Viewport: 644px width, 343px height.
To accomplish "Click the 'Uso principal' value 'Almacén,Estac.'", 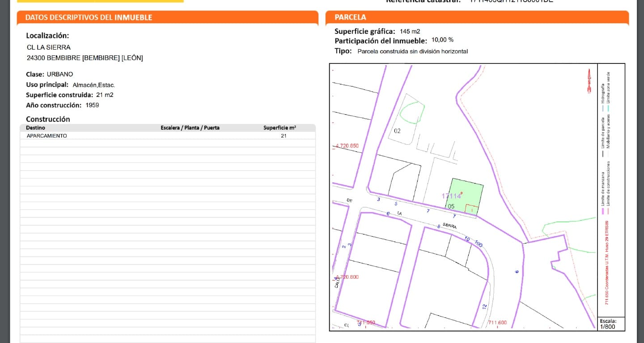I will pos(94,85).
